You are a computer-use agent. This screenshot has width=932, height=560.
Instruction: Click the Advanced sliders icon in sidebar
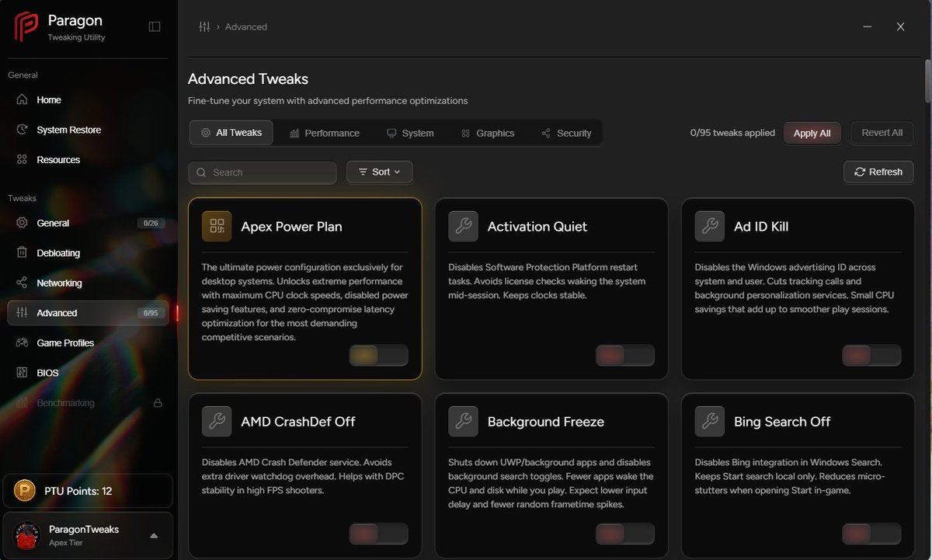(x=22, y=313)
